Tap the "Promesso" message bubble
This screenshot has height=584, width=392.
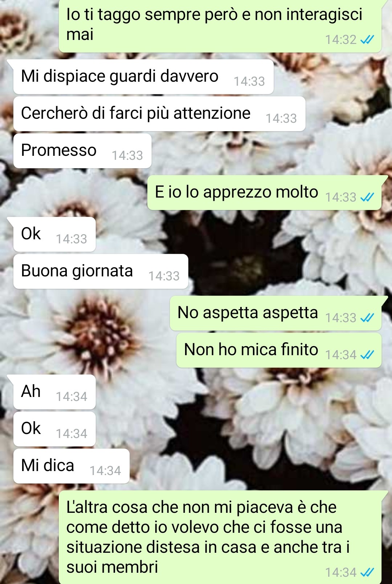pyautogui.click(x=82, y=151)
